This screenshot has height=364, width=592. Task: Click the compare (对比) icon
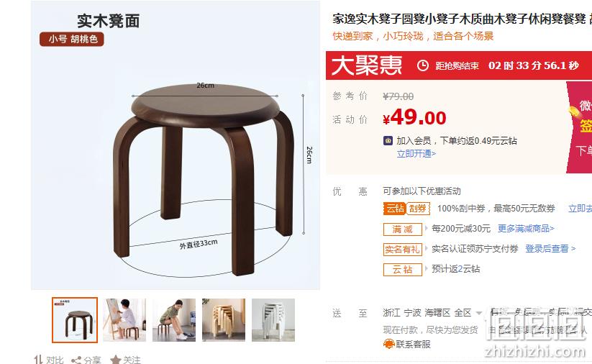(x=39, y=360)
